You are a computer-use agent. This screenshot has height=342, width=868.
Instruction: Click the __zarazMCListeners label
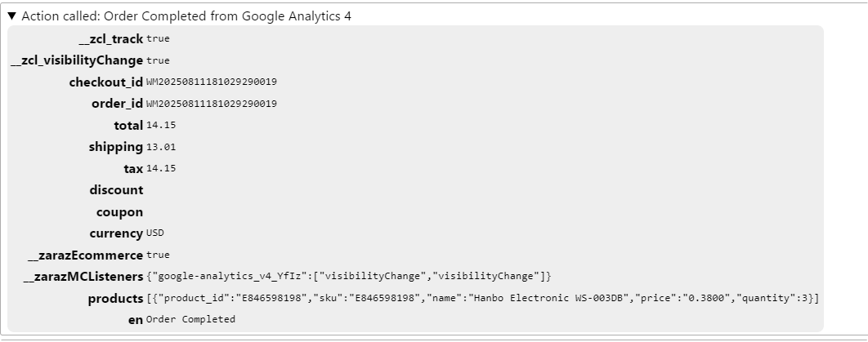(x=83, y=277)
